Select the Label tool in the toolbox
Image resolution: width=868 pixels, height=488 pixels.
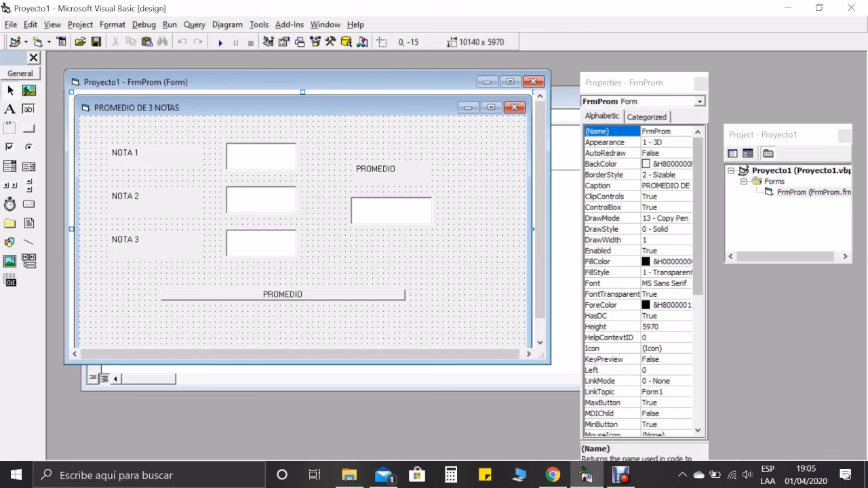[10, 109]
